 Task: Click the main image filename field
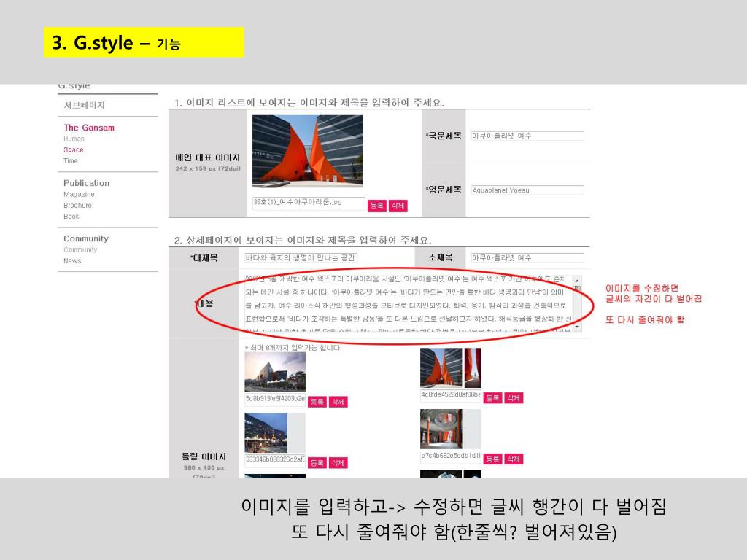coord(309,203)
